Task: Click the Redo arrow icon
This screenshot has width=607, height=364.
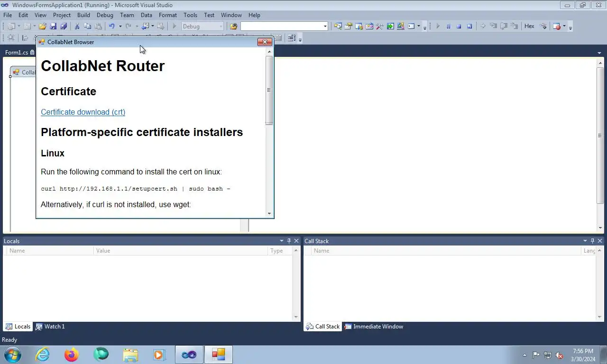Action: (129, 27)
